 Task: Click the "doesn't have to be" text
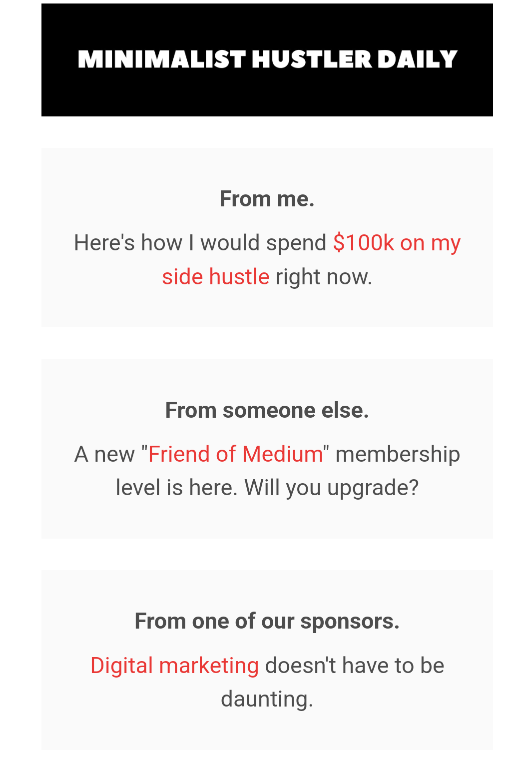(x=355, y=666)
